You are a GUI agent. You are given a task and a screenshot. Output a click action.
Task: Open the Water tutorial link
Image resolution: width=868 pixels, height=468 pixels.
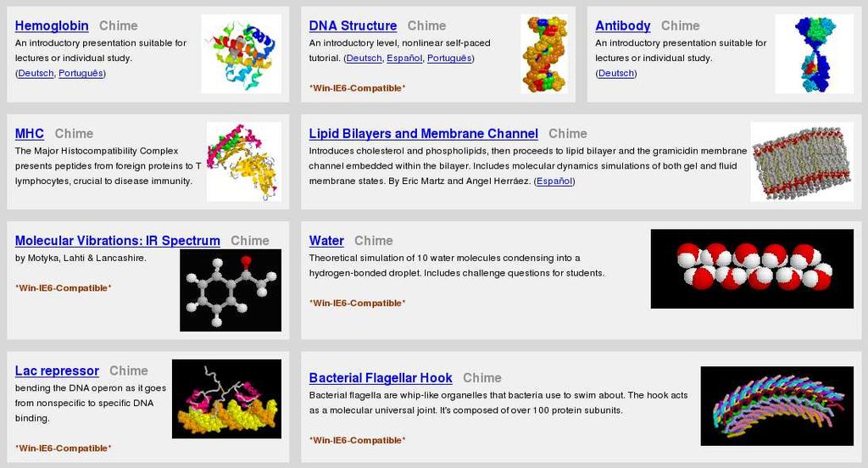pos(326,241)
